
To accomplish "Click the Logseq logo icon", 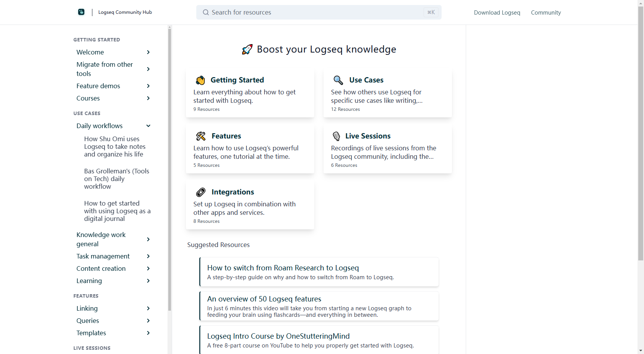I will 81,12.
